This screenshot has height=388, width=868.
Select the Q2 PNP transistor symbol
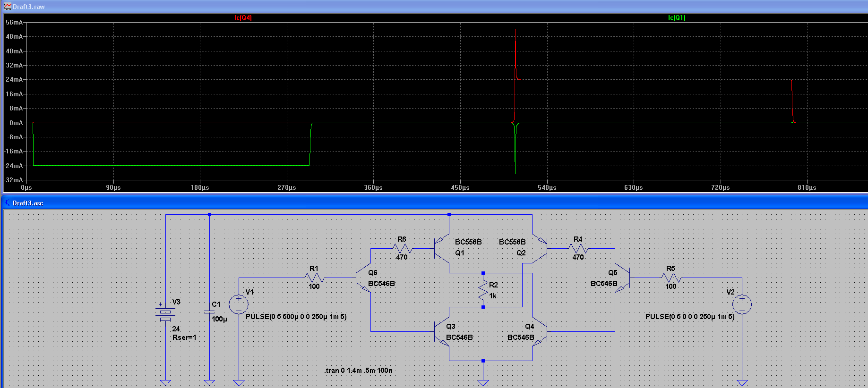tap(540, 249)
